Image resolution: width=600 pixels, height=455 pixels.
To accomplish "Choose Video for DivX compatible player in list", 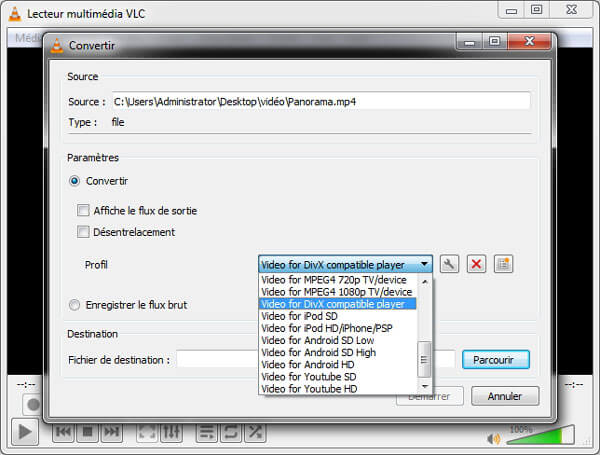I will point(338,304).
